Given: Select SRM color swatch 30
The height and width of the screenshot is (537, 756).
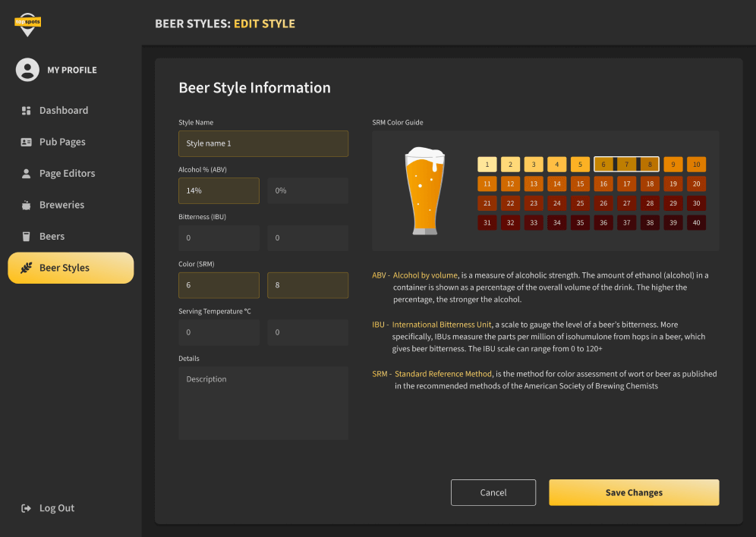Looking at the screenshot, I should [x=696, y=203].
